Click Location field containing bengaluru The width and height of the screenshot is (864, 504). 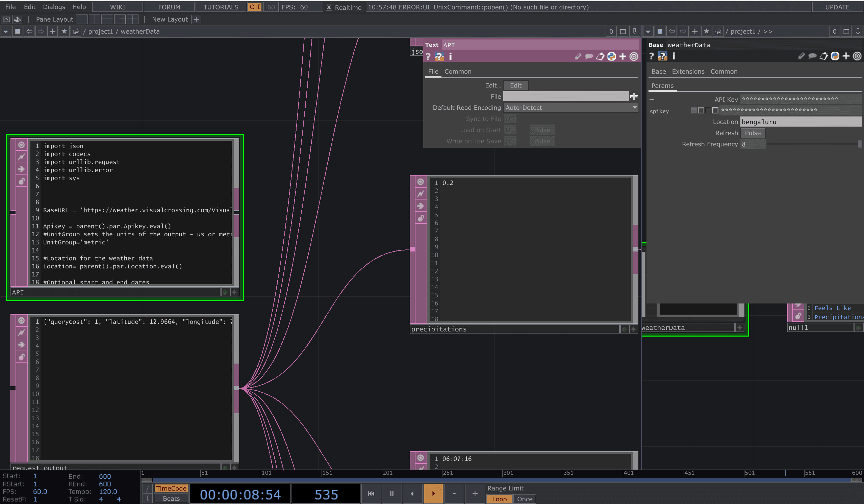[x=801, y=122]
